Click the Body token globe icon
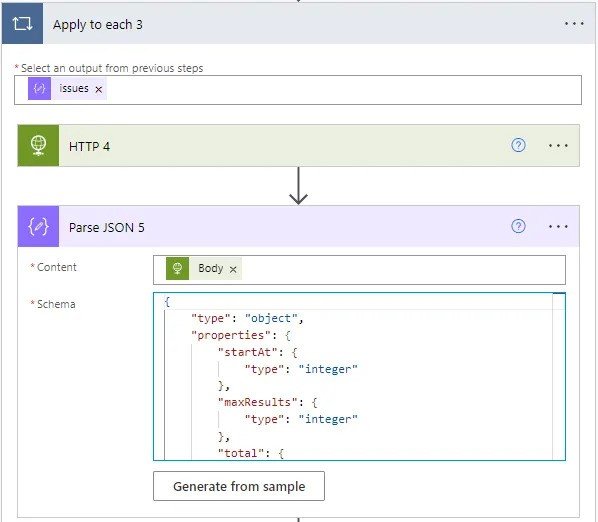Image resolution: width=598 pixels, height=522 pixels. [177, 268]
